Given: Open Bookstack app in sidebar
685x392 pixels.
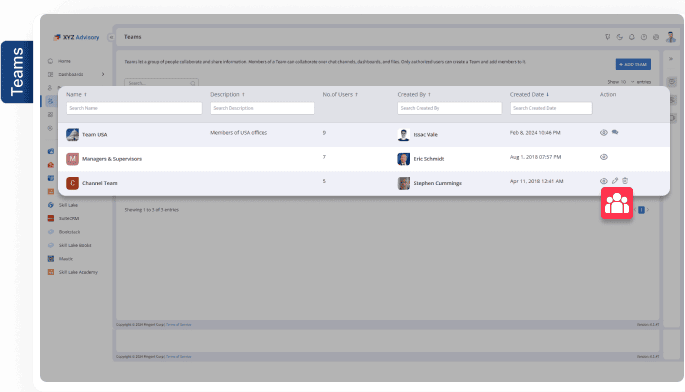Looking at the screenshot, I should (69, 232).
